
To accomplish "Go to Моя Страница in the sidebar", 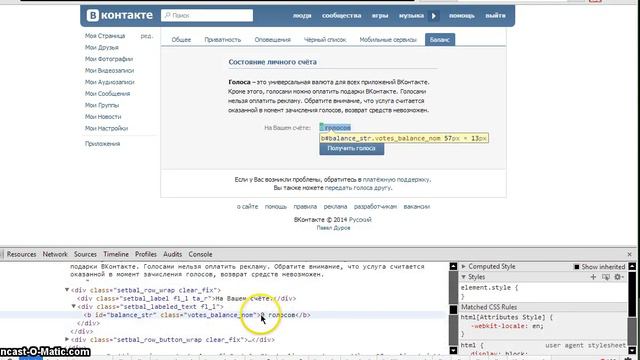I will click(x=105, y=36).
